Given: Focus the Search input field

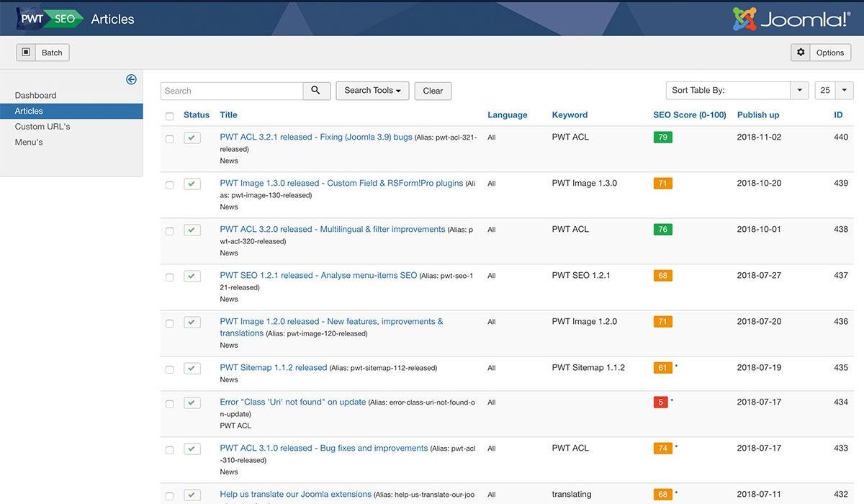Looking at the screenshot, I should point(231,91).
